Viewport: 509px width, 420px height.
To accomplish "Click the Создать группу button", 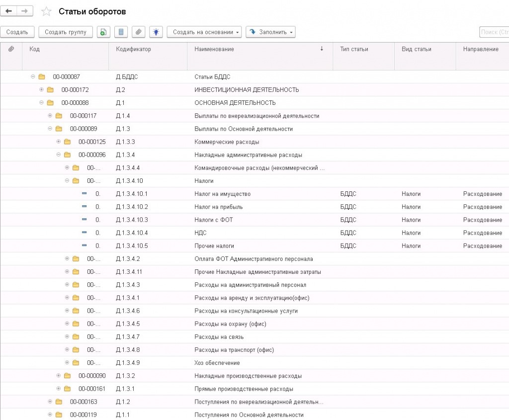I will click(66, 32).
